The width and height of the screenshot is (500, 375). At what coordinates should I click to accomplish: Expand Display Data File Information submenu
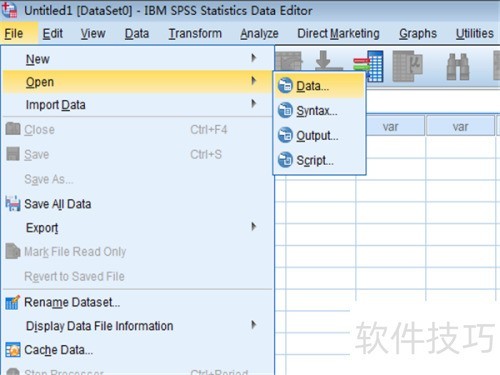pos(137,326)
